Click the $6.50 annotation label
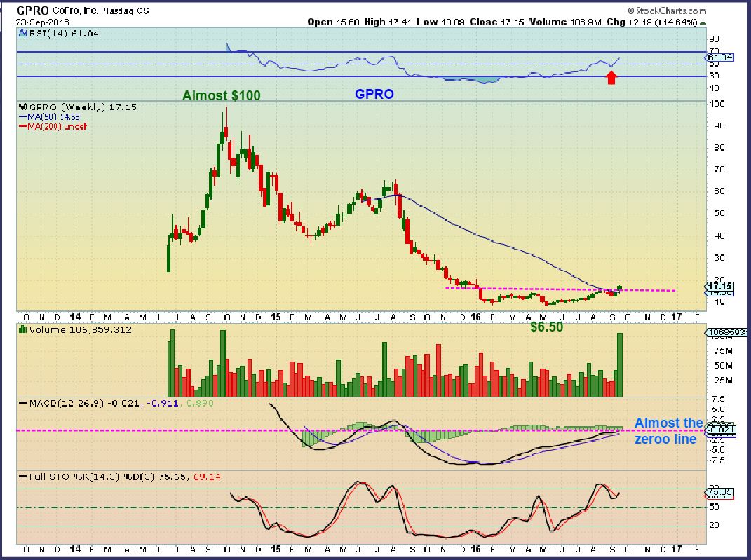Image resolution: width=751 pixels, height=560 pixels. (546, 327)
